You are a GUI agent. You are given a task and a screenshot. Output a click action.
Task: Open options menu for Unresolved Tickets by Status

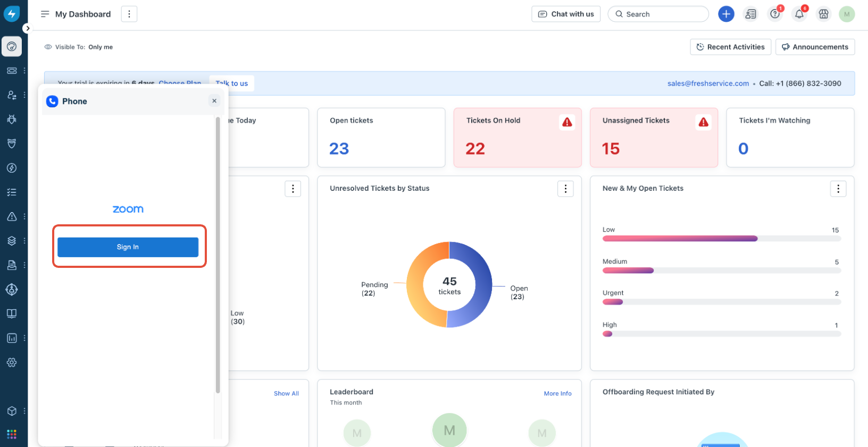[565, 189]
